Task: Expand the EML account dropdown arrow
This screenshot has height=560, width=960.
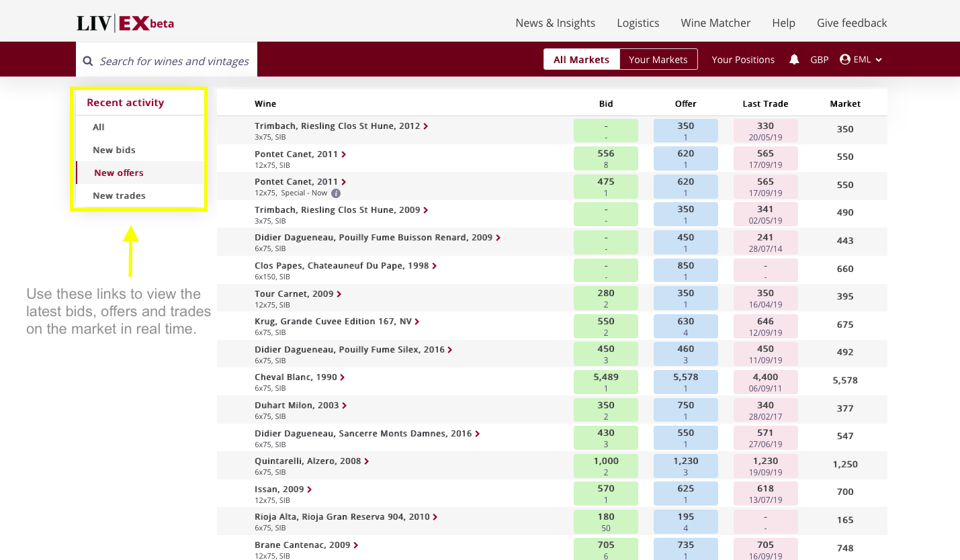Action: (x=878, y=60)
